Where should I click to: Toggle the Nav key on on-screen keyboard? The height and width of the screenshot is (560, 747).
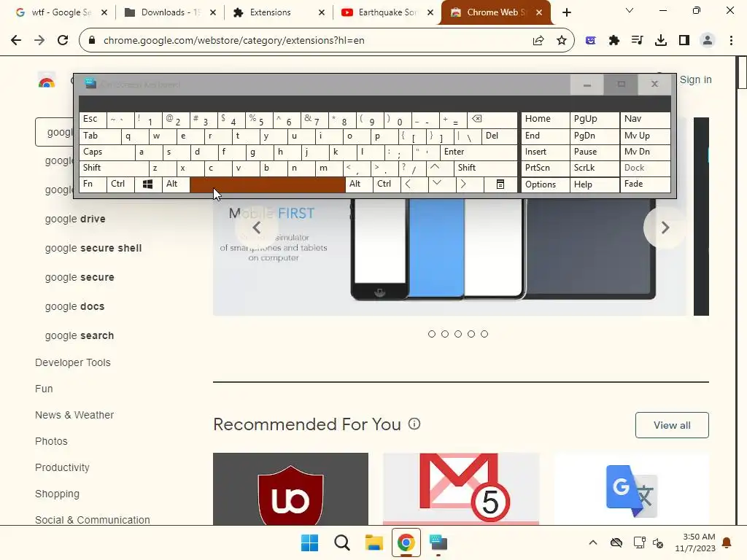[645, 120]
